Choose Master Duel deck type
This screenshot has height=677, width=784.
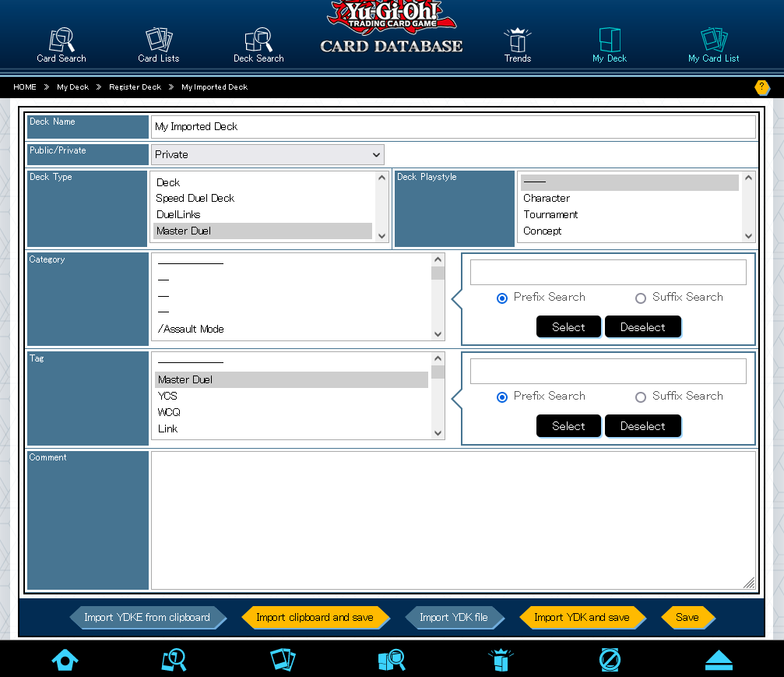(x=262, y=231)
